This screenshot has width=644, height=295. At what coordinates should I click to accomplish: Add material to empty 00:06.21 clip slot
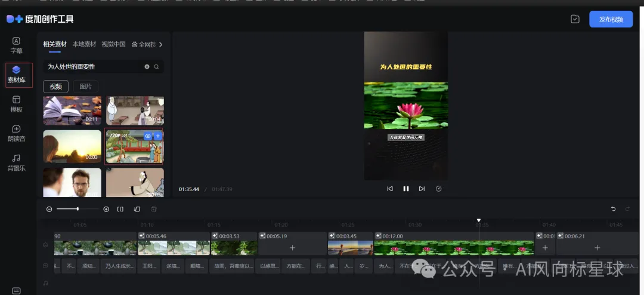click(597, 248)
